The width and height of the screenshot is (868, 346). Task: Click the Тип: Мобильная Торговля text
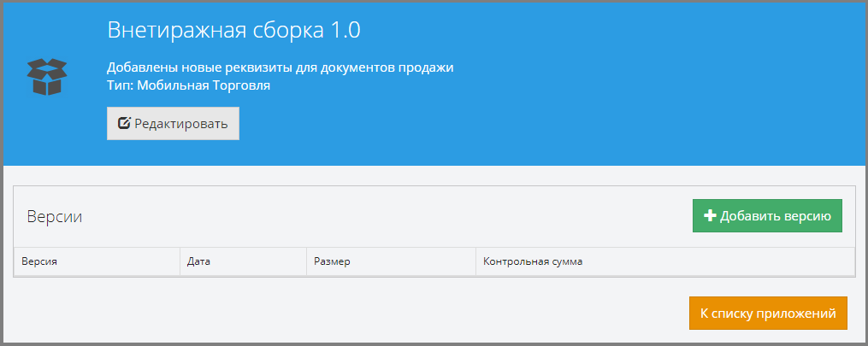(x=188, y=85)
